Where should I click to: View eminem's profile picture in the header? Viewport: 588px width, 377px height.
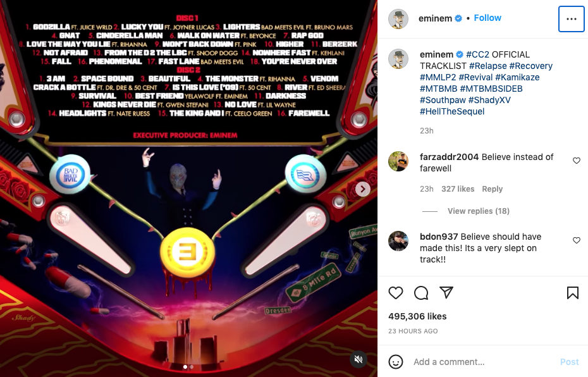[398, 19]
